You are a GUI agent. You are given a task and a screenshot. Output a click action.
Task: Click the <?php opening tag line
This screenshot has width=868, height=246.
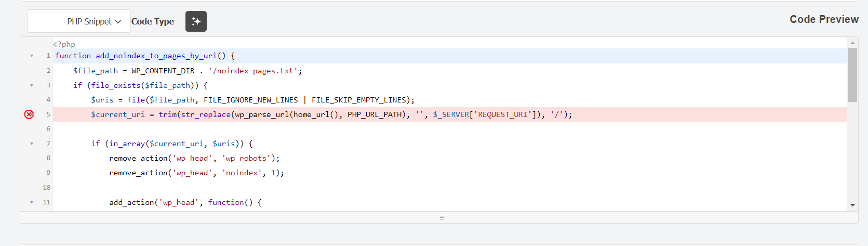click(64, 44)
